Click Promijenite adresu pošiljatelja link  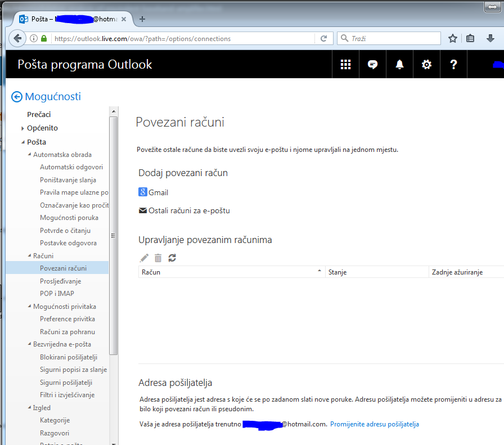click(375, 424)
